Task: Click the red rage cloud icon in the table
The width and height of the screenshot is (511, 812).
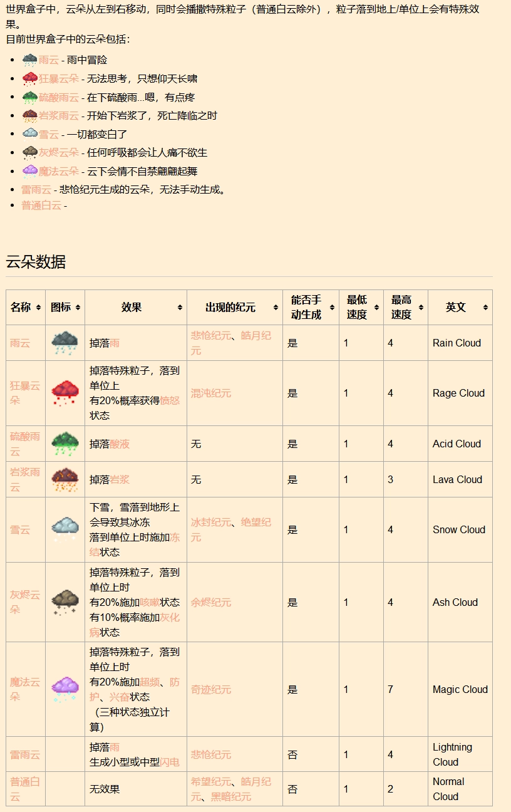Action: click(65, 393)
